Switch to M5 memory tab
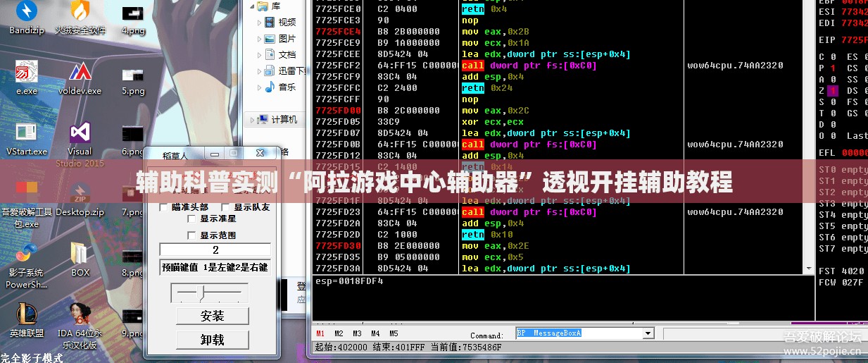 click(x=394, y=333)
